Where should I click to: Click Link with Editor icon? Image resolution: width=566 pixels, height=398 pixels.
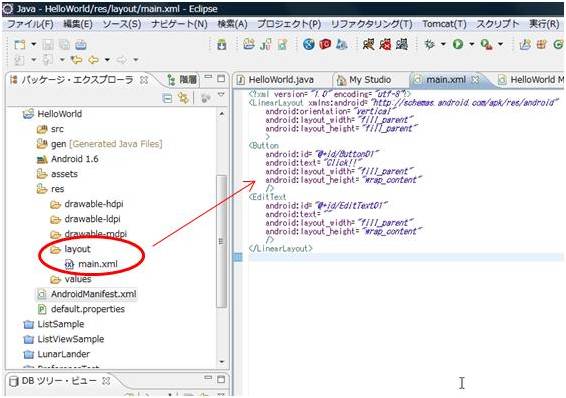[183, 98]
